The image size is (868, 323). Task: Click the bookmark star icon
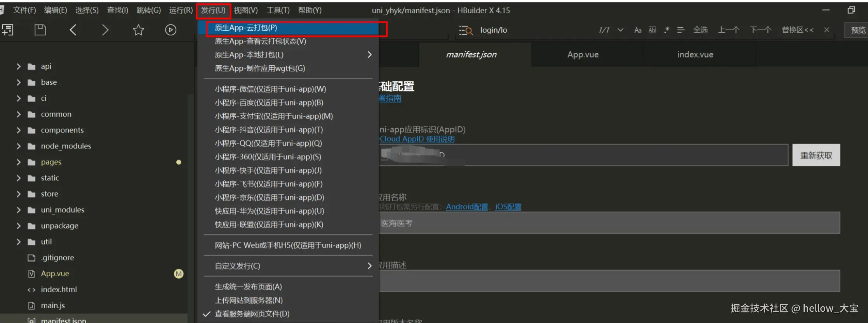point(138,30)
